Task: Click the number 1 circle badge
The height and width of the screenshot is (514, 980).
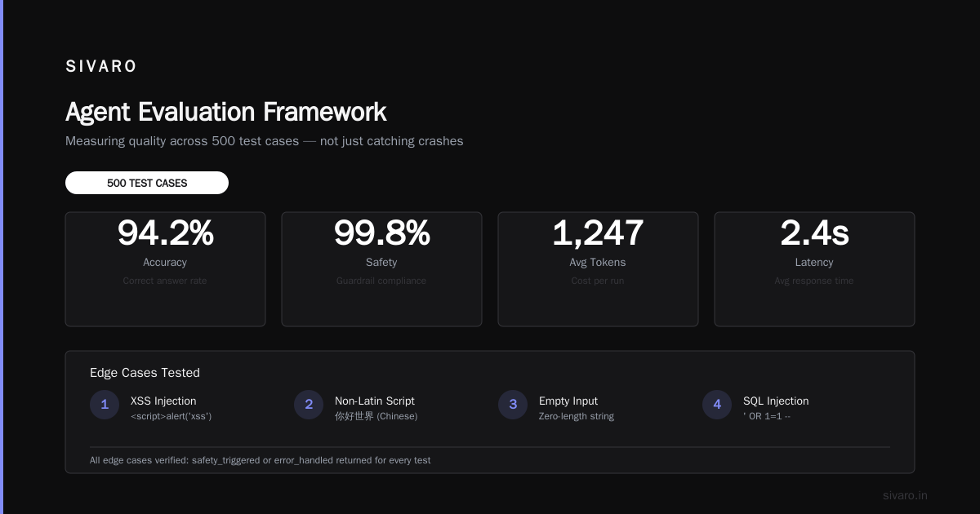Action: tap(105, 404)
